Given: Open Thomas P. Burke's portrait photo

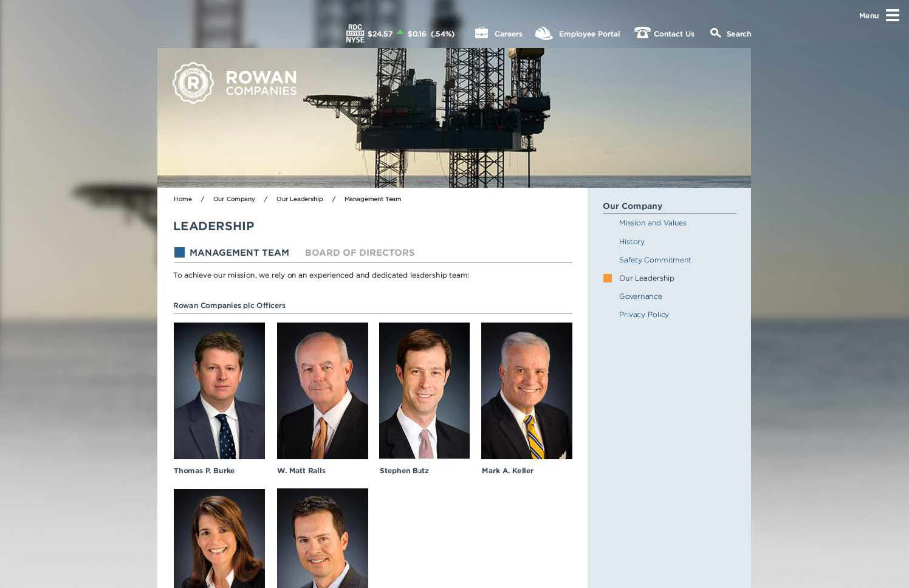Looking at the screenshot, I should pos(219,391).
